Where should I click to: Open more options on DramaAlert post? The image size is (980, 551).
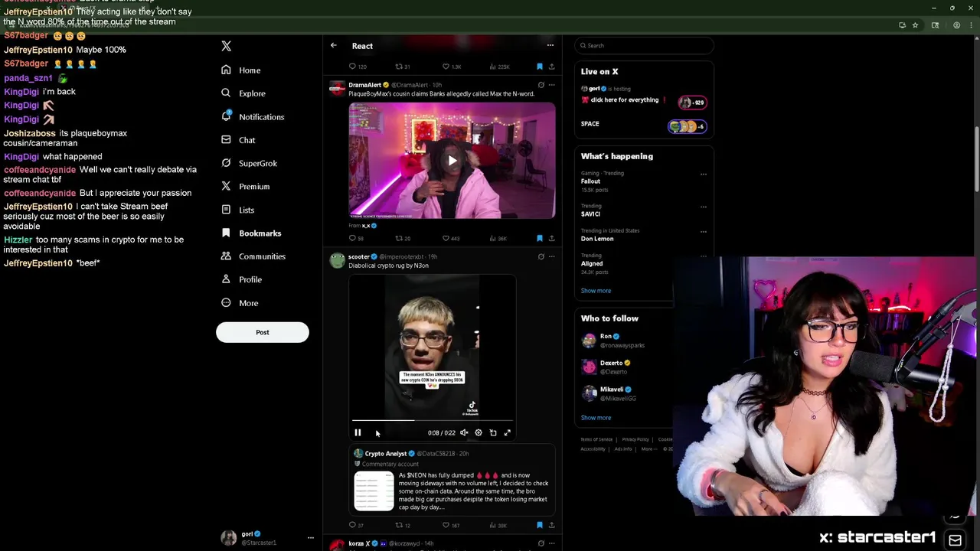(551, 85)
